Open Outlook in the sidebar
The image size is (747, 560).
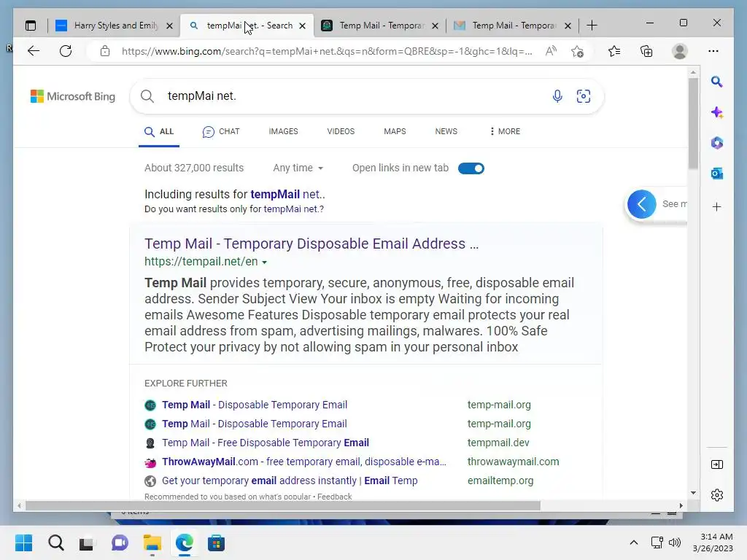click(x=716, y=174)
